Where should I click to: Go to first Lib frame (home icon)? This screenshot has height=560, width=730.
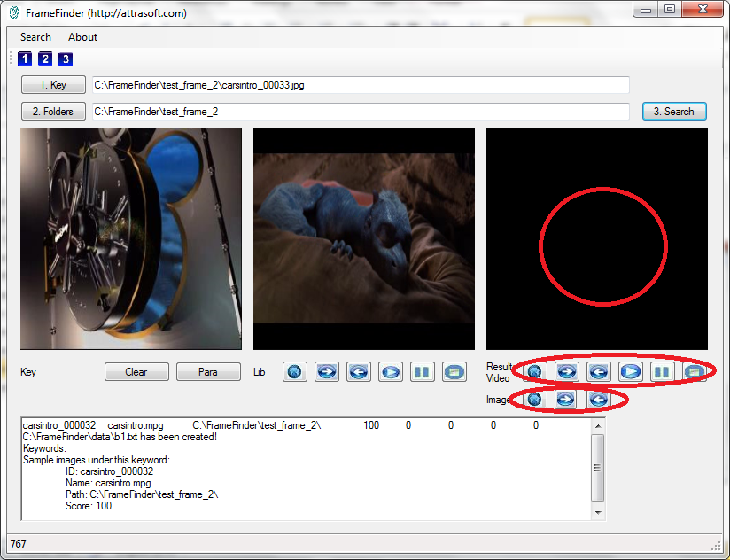(295, 372)
